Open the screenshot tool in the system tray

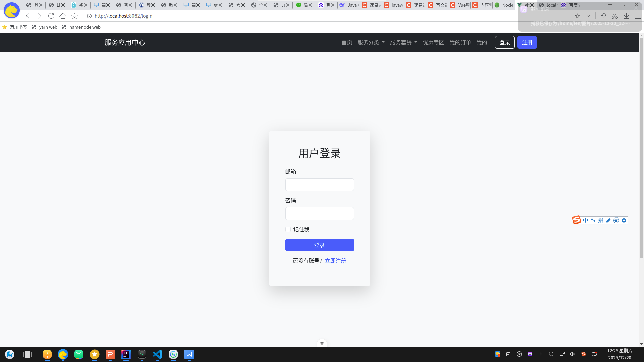pos(530,354)
